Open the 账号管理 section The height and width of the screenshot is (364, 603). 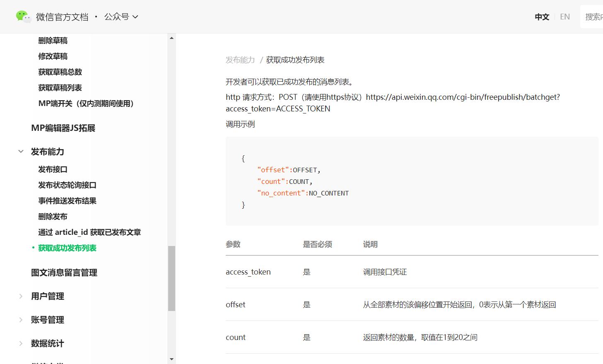click(x=48, y=320)
